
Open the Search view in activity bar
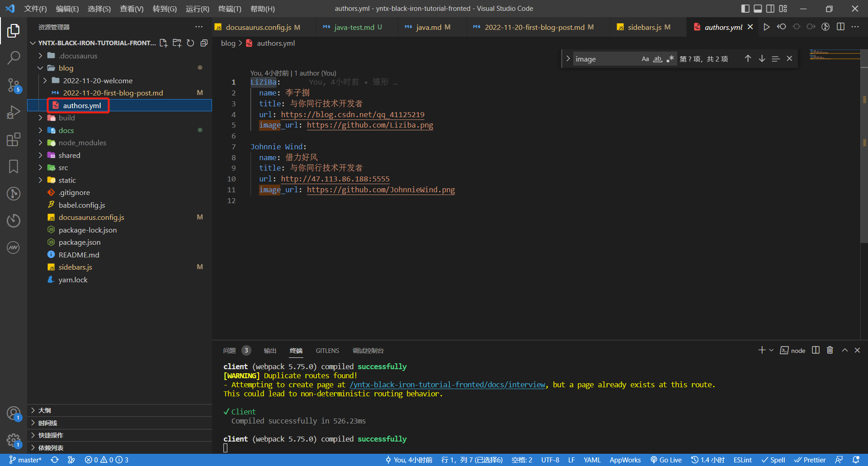(x=14, y=57)
